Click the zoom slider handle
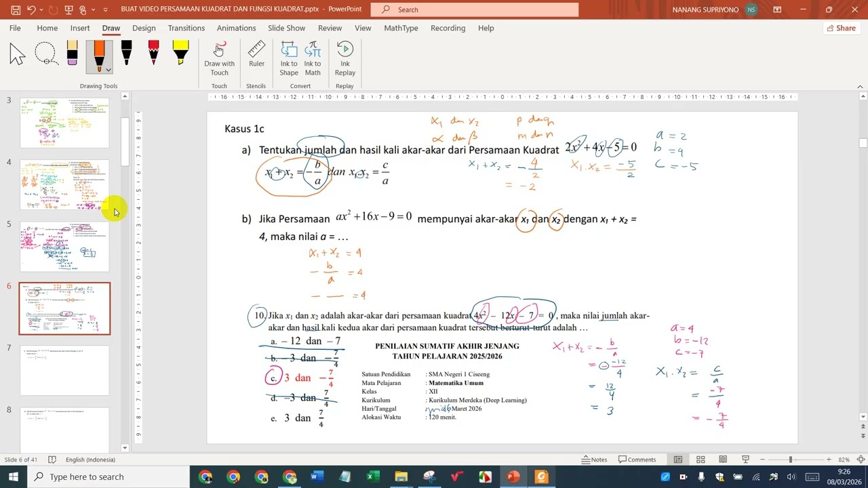This screenshot has width=868, height=488. pos(790,460)
